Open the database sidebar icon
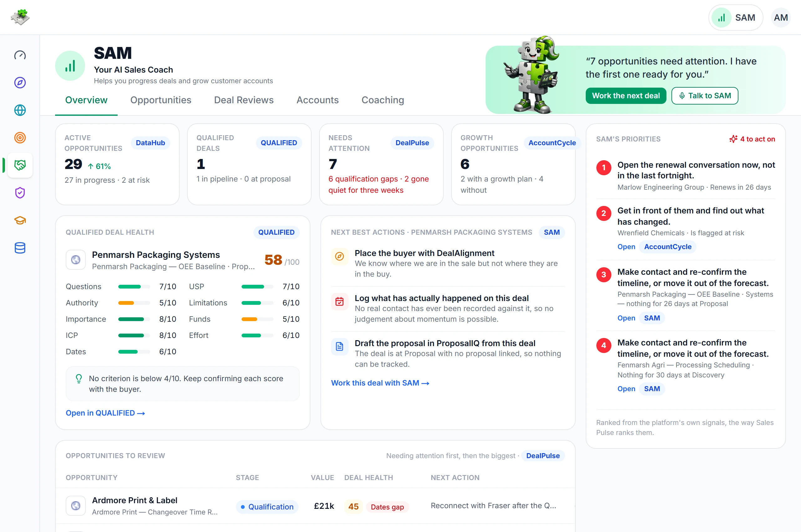Screen dimensions: 801x532 (x=20, y=248)
